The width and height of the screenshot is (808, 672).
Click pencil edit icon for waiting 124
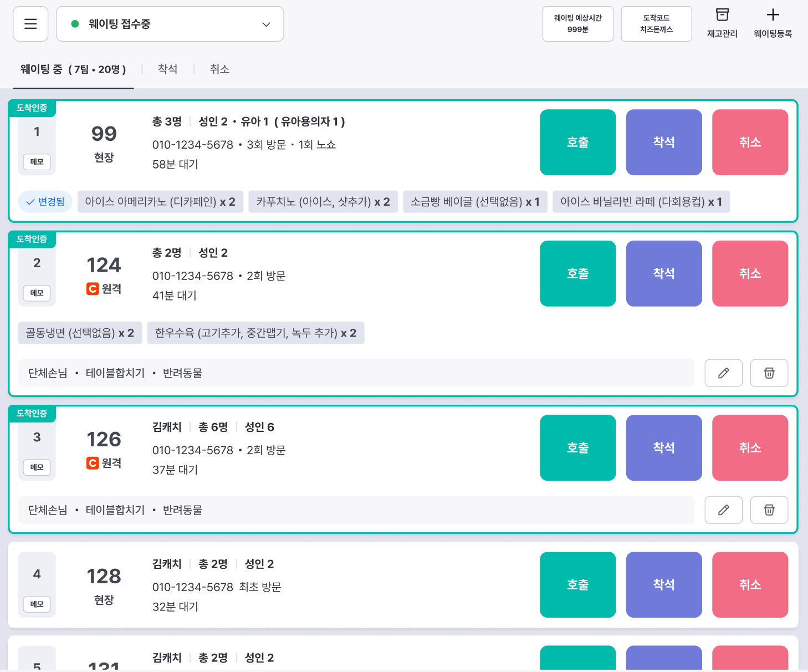(723, 373)
